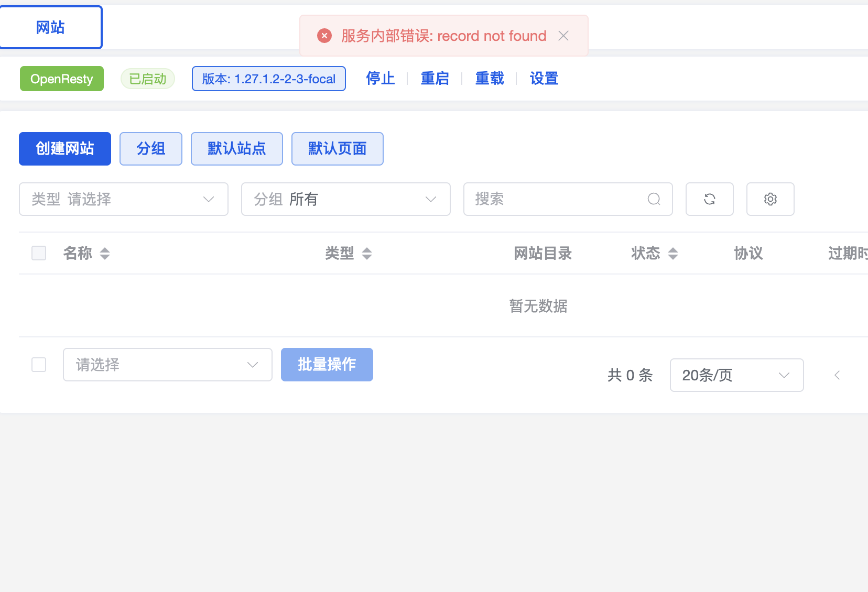Open the 默认站点 settings
Image resolution: width=868 pixels, height=592 pixels.
coord(237,149)
